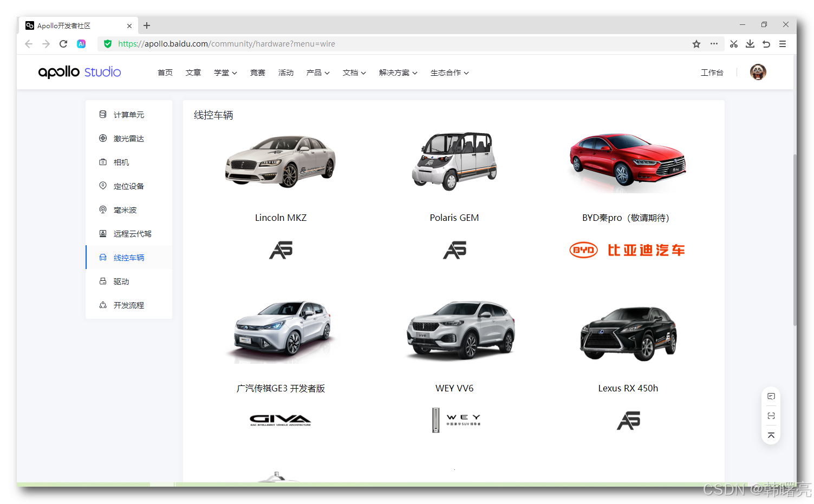
Task: Expand the 文档 dropdown menu
Action: (354, 73)
